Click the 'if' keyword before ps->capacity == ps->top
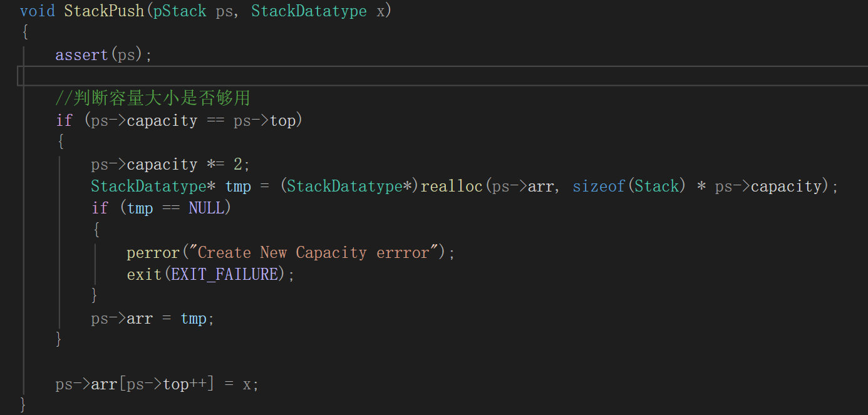Viewport: 868px width, 415px height. tap(64, 120)
